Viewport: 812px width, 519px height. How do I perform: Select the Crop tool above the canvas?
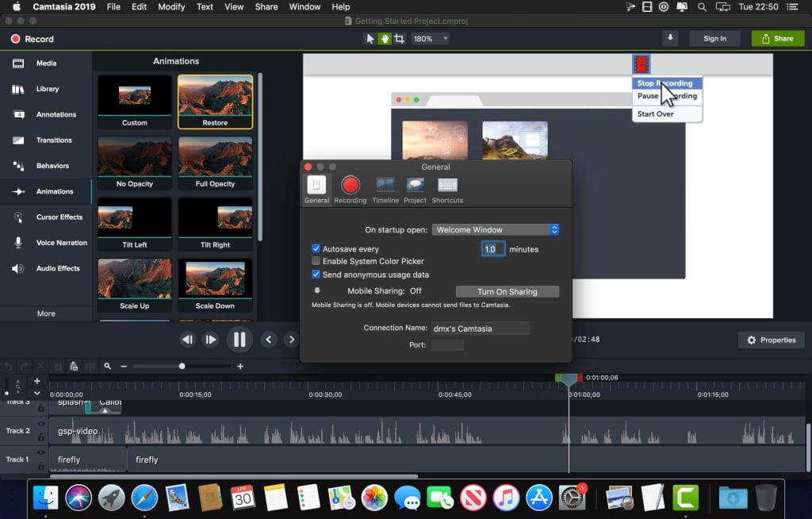coord(400,37)
